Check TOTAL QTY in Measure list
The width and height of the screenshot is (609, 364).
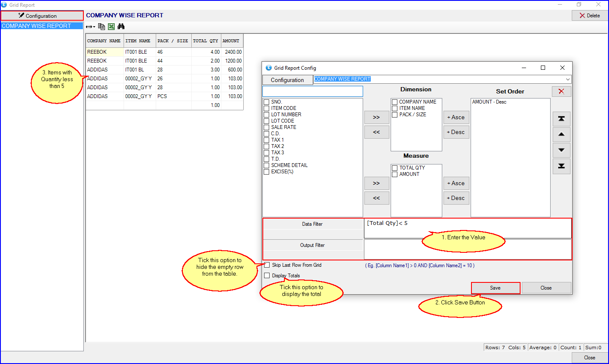394,168
